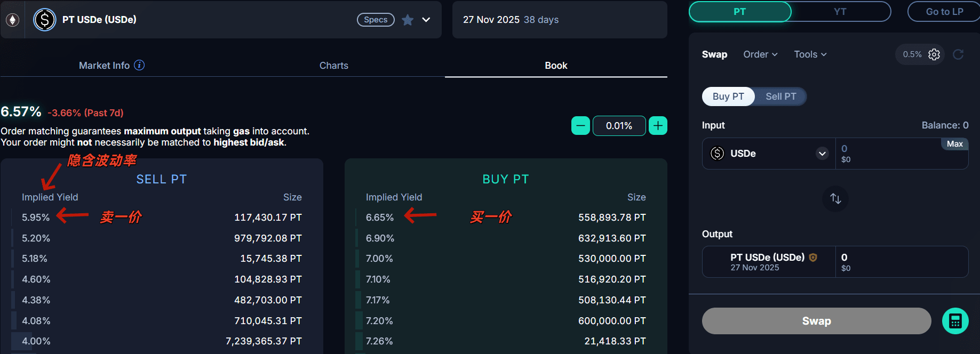
Task: Select the Buy PT option
Action: click(728, 96)
